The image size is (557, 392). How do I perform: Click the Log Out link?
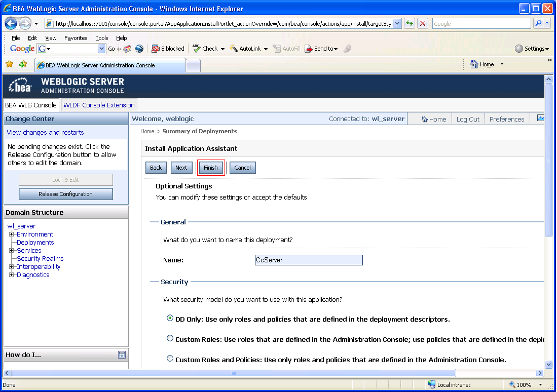pyautogui.click(x=468, y=120)
